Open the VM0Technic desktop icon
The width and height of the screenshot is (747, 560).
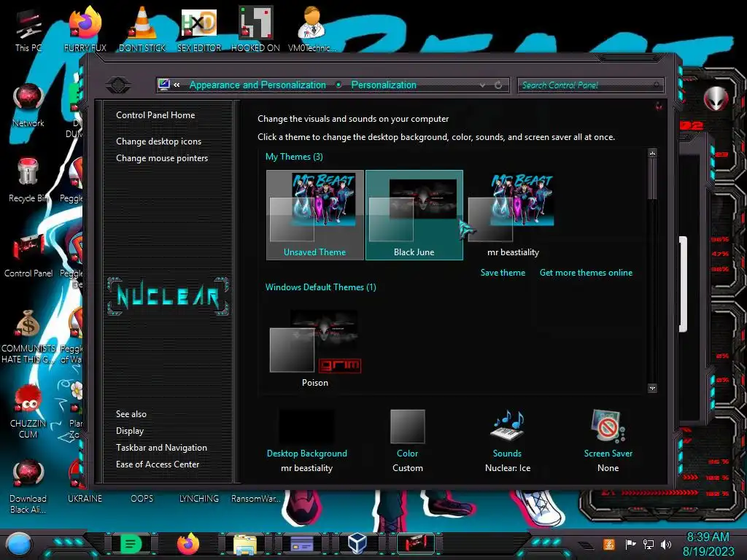tap(311, 30)
